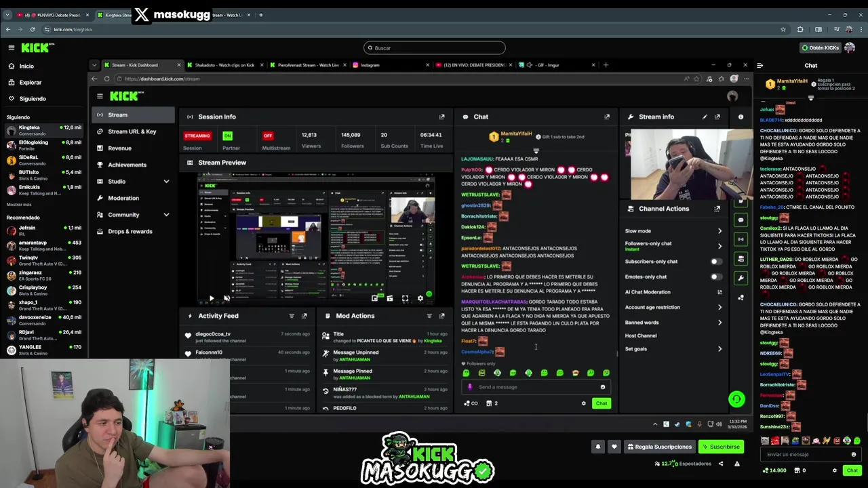Image resolution: width=868 pixels, height=488 pixels.
Task: Open the Followers-only chat options
Action: point(673,246)
